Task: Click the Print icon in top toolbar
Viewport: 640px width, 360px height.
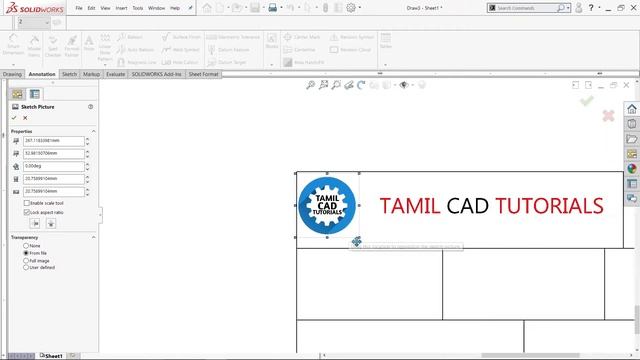Action: (x=273, y=7)
